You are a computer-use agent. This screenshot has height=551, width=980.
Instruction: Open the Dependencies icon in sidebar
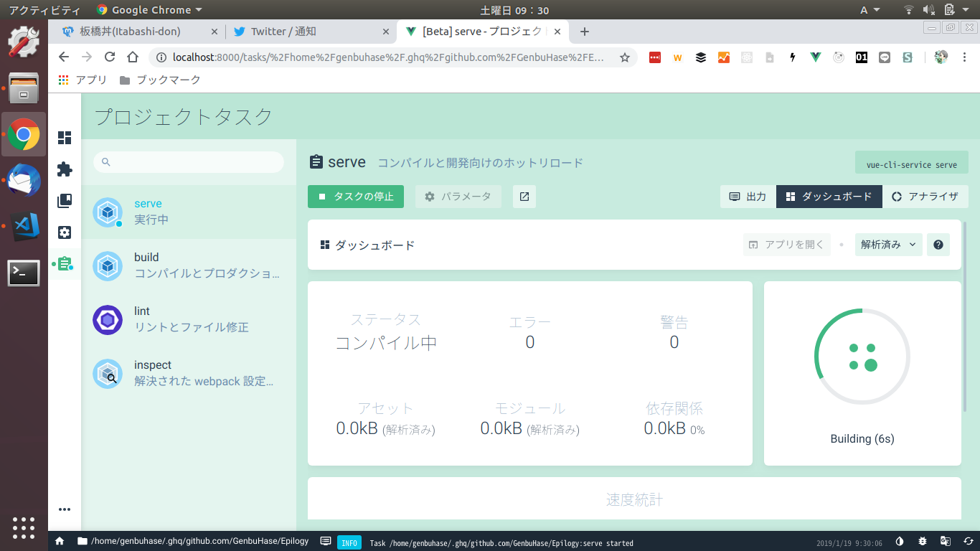[65, 201]
